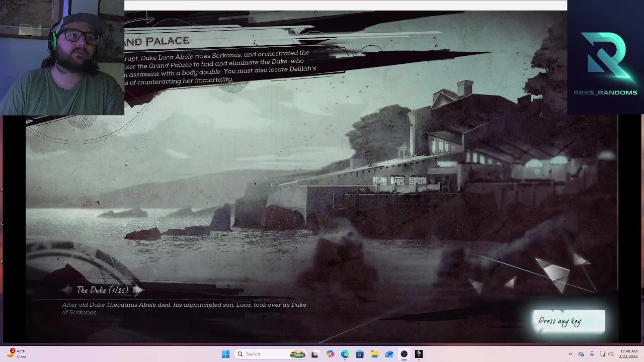
Task: Open Microsoft Store from the taskbar
Action: [360, 354]
